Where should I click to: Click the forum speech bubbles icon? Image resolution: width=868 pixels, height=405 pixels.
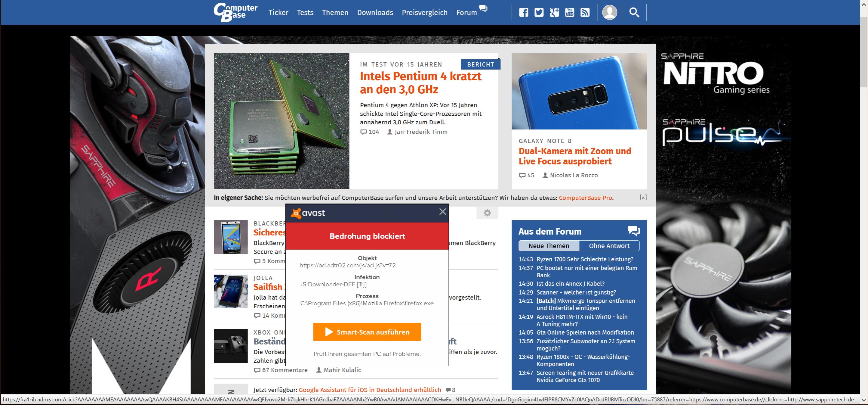pyautogui.click(x=633, y=231)
